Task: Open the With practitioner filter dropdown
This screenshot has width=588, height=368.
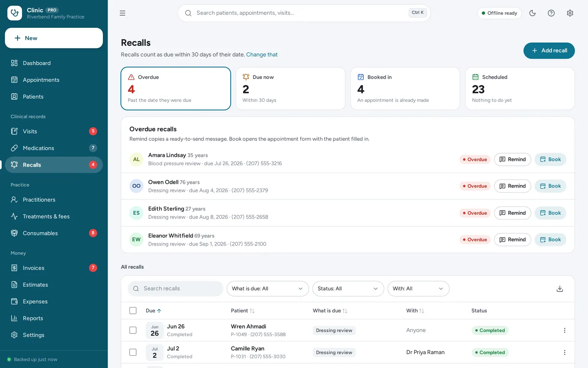Action: (x=418, y=289)
